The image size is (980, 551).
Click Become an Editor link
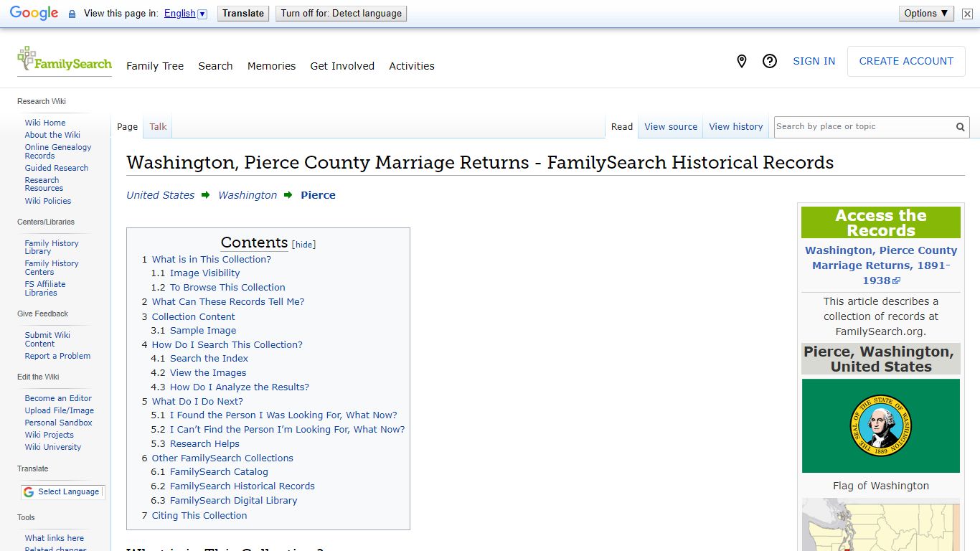pyautogui.click(x=58, y=398)
